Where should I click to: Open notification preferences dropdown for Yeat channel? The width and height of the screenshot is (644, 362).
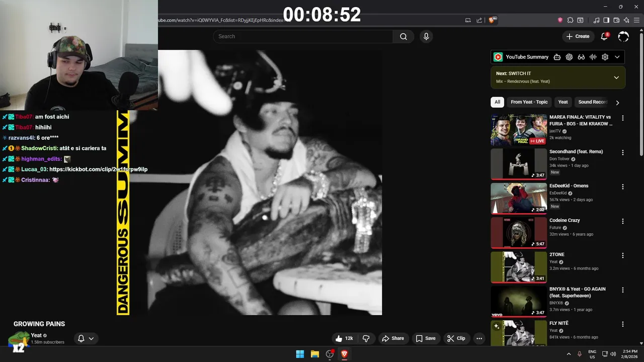point(86,338)
